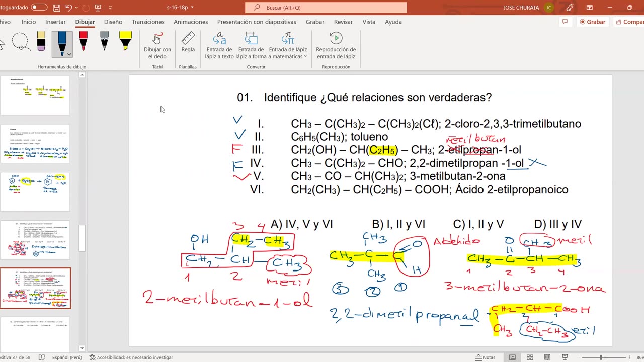Start slideshow from the quick access toolbar
This screenshot has width=644, height=362.
pyautogui.click(x=98, y=8)
